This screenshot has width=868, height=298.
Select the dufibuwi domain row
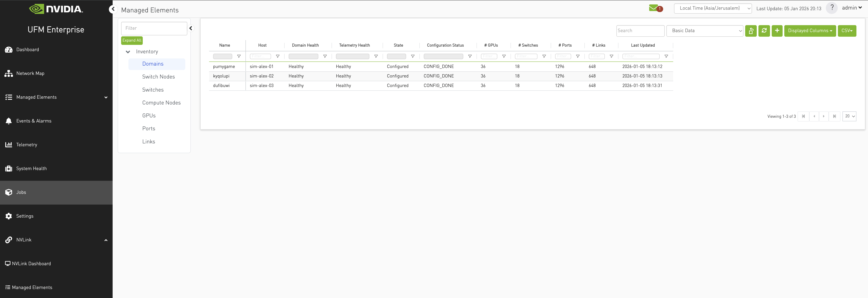coord(441,86)
